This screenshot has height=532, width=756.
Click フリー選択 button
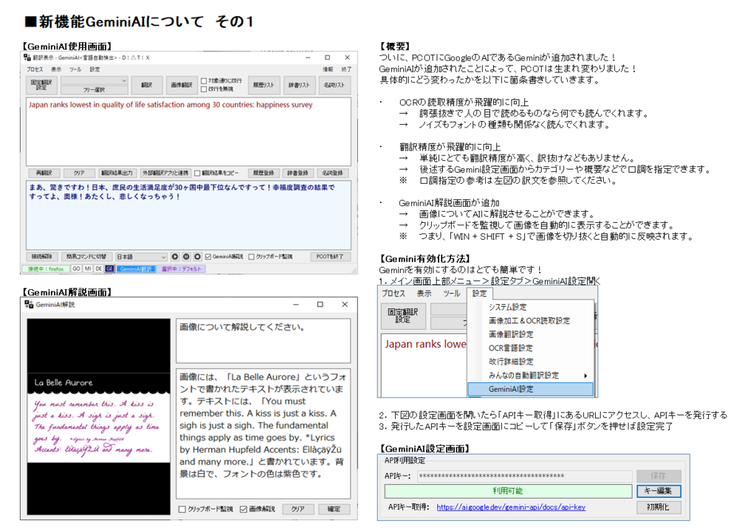94,90
